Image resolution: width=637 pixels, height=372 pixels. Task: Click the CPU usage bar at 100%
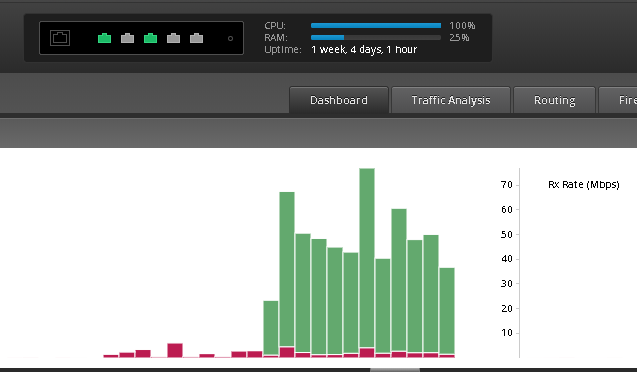point(376,26)
